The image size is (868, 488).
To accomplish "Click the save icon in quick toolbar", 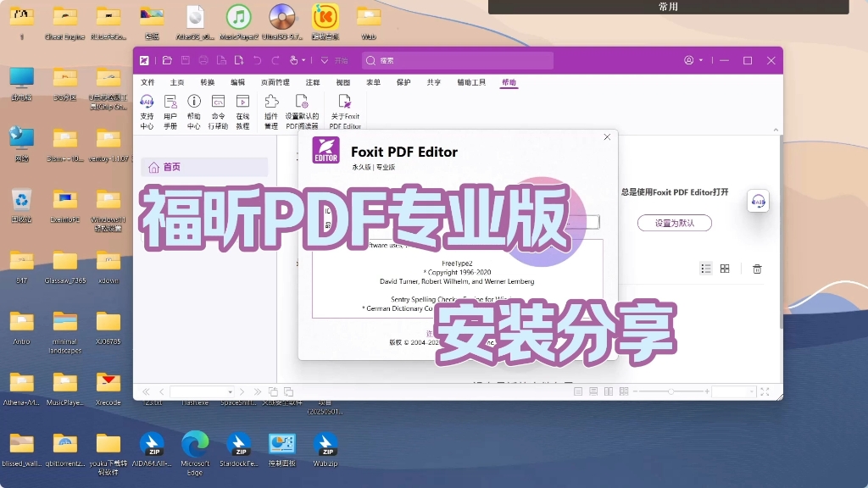I will coord(186,60).
